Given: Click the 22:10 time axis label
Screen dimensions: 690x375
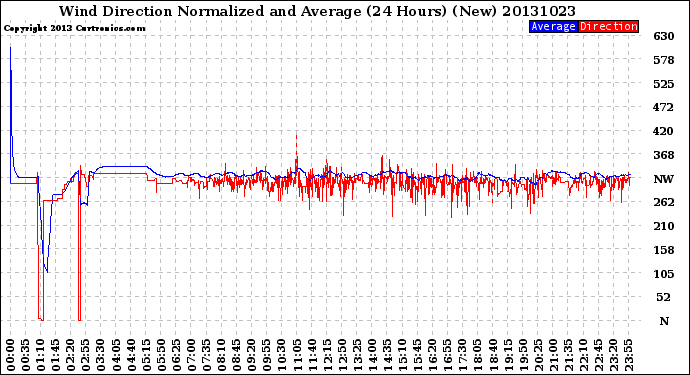Looking at the screenshot, I should (583, 355).
